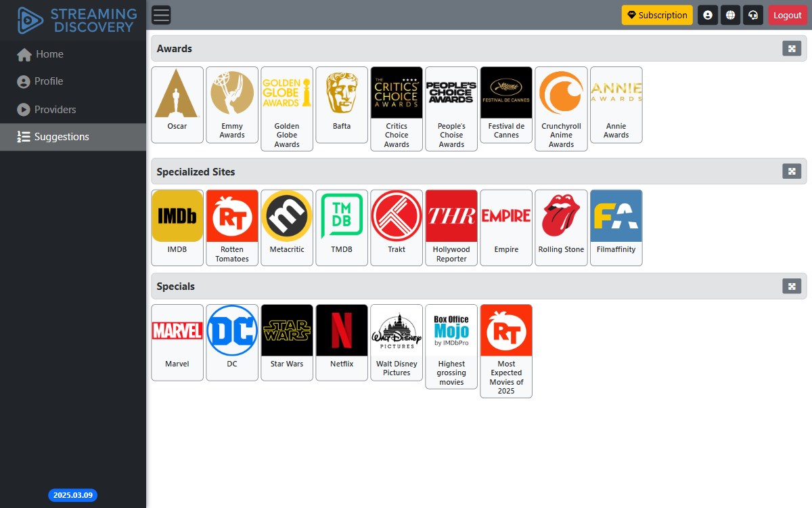Click the 2025.03.09 version badge
812x508 pixels.
pos(73,495)
